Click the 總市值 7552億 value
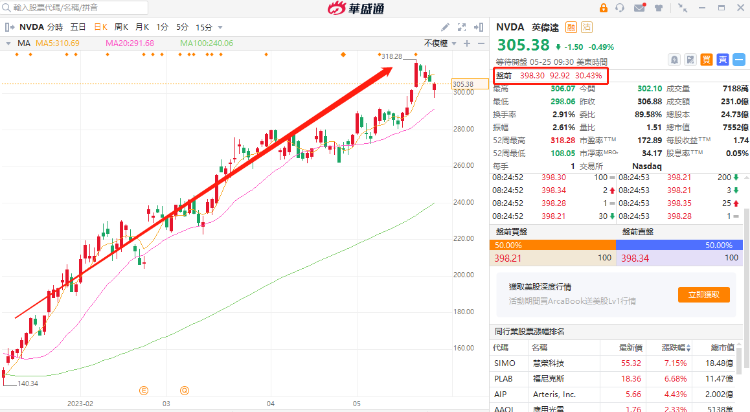Viewport: 750px width, 412px height. pos(735,127)
